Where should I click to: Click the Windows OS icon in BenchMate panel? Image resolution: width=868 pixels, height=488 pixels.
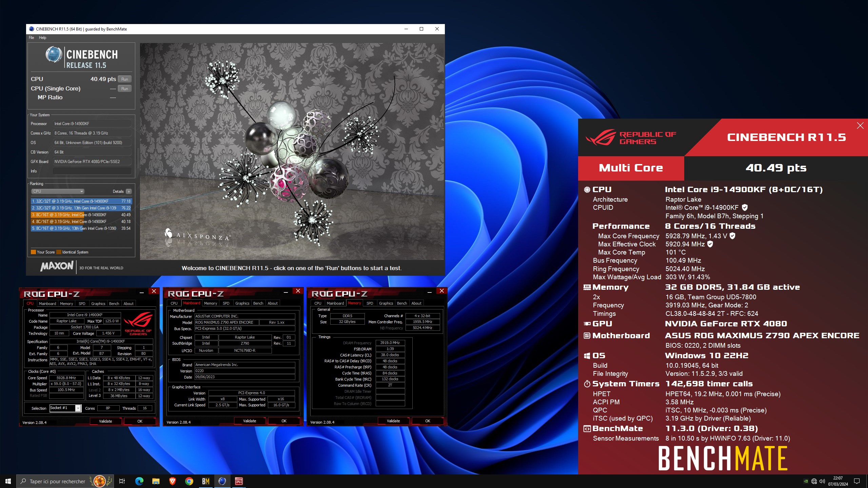[x=587, y=356]
